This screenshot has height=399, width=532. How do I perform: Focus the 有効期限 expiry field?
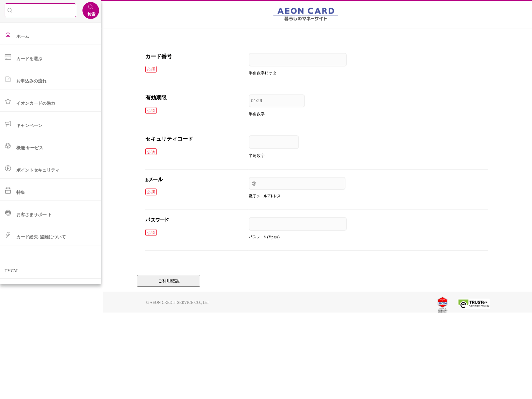(x=277, y=101)
